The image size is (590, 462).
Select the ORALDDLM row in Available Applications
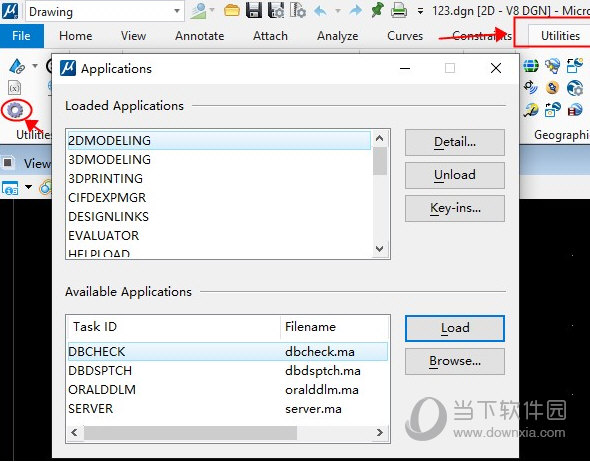coord(227,390)
